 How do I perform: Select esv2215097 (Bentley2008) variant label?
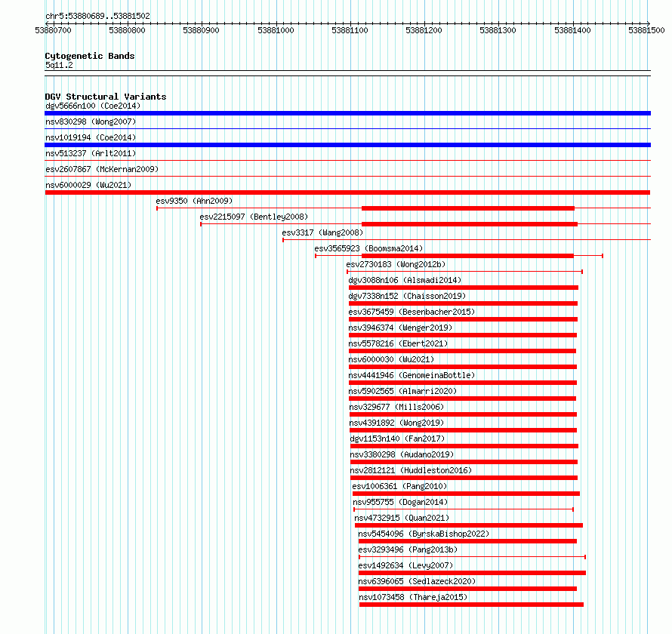254,217
